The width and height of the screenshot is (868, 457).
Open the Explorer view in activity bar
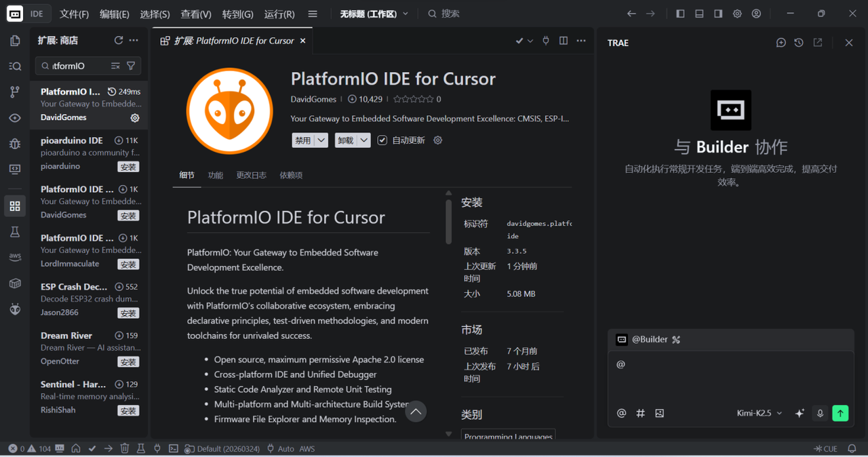click(x=15, y=41)
